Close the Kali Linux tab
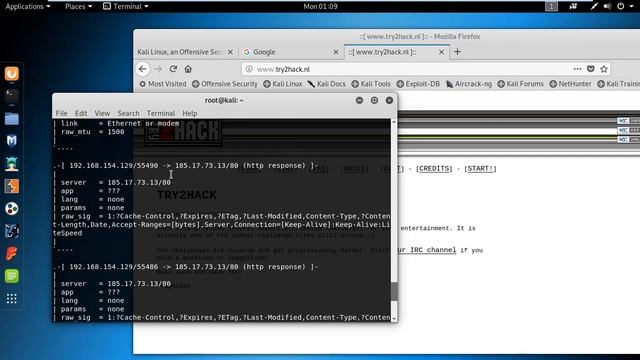Screen dimensions: 640x360 coord(230,52)
